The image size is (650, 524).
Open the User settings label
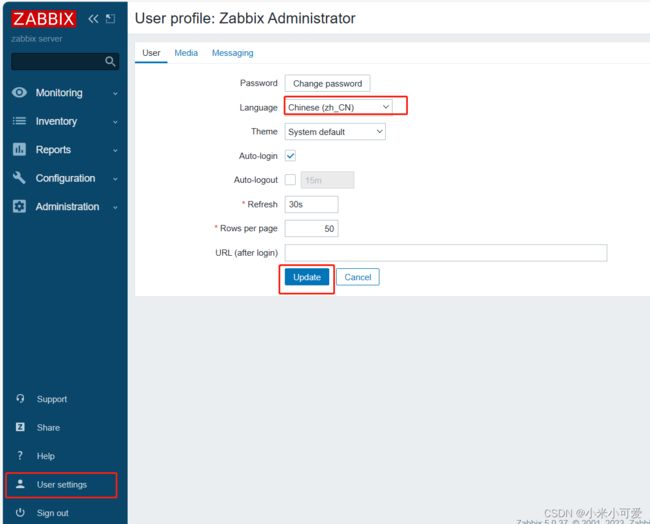pos(62,484)
